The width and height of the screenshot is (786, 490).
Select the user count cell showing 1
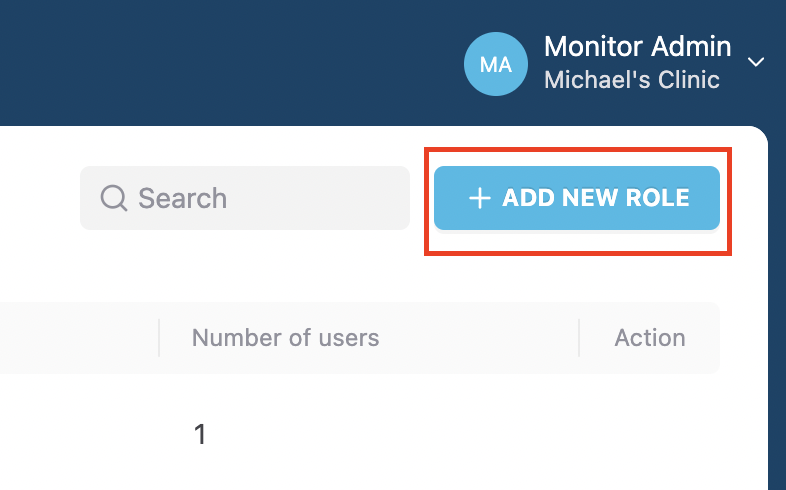pos(200,434)
